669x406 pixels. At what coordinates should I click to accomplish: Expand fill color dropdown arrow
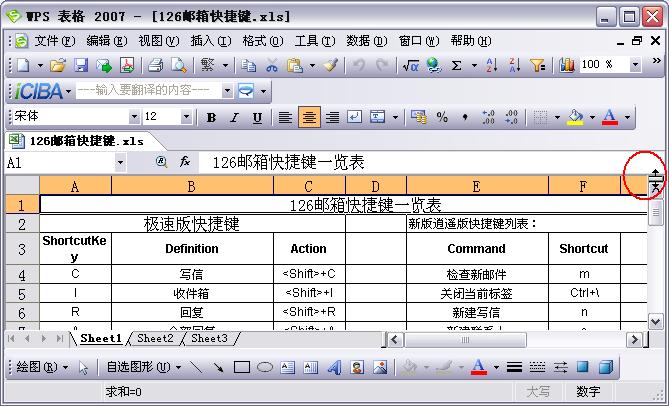click(x=592, y=117)
